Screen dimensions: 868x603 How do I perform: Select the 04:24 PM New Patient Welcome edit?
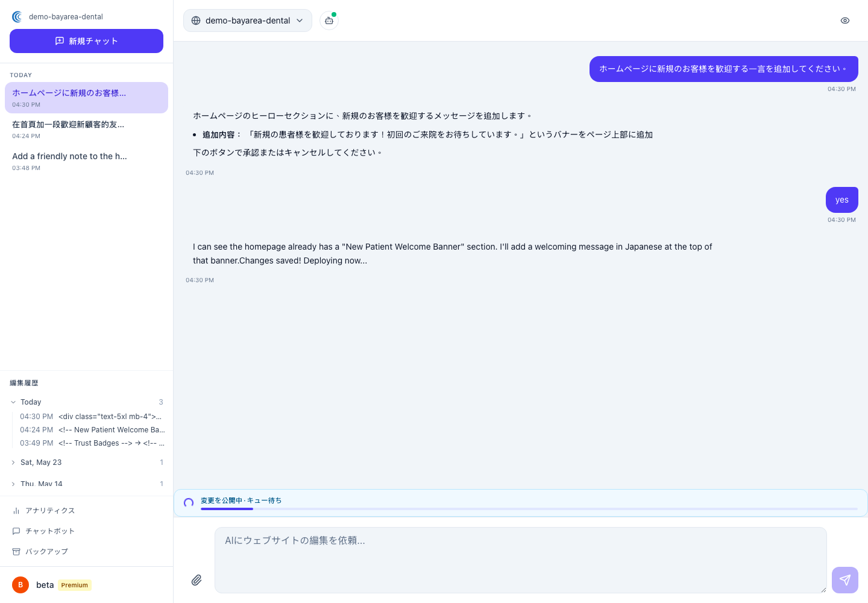(x=92, y=430)
